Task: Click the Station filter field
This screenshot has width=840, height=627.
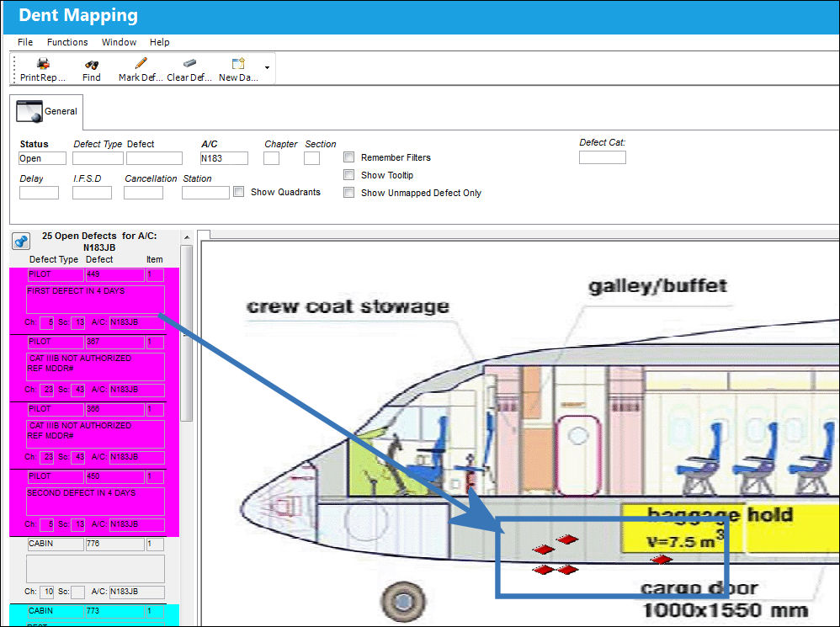Action: click(205, 193)
